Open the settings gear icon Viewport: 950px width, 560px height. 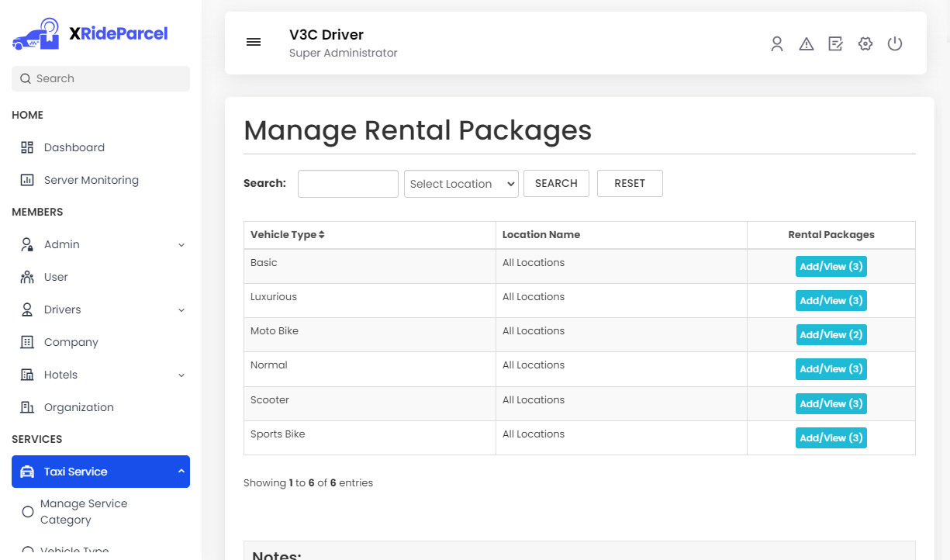point(865,44)
